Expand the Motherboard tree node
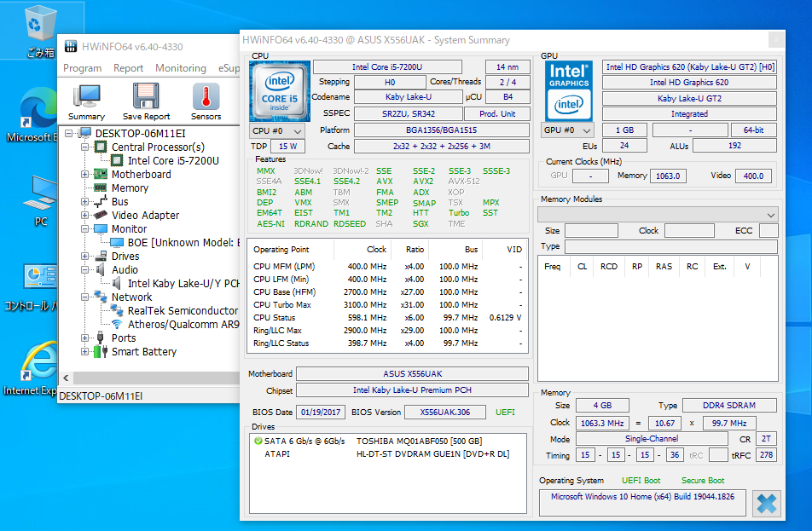This screenshot has height=531, width=812. 86,175
